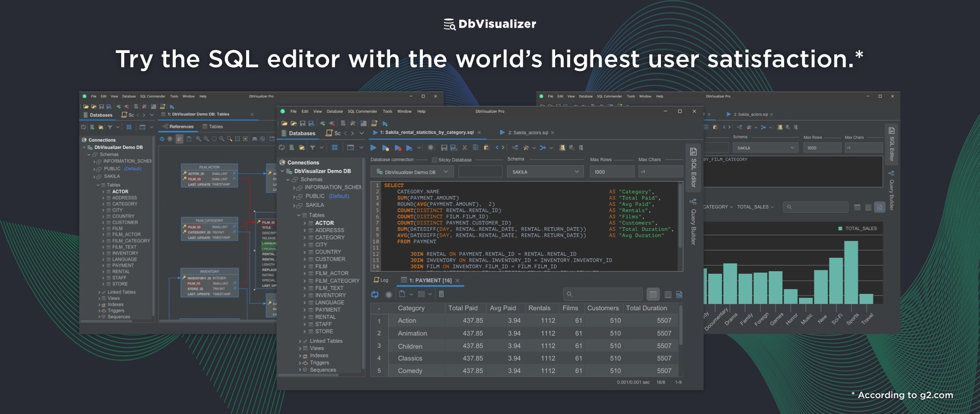Run the SQL with the Execute button
The image size is (980, 414).
(373, 147)
